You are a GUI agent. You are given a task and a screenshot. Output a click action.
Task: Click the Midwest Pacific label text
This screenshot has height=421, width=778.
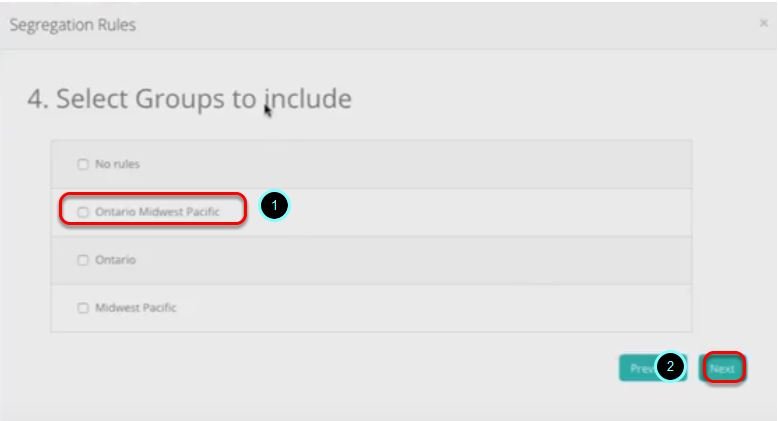pyautogui.click(x=135, y=308)
